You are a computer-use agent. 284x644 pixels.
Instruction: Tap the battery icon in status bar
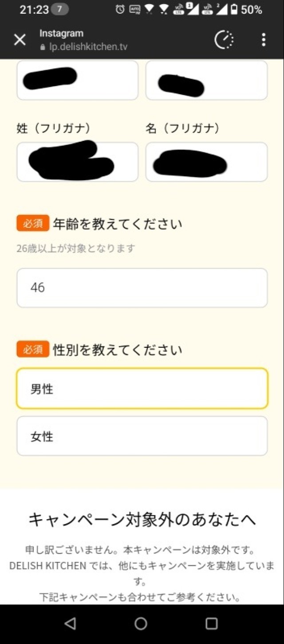pyautogui.click(x=234, y=9)
